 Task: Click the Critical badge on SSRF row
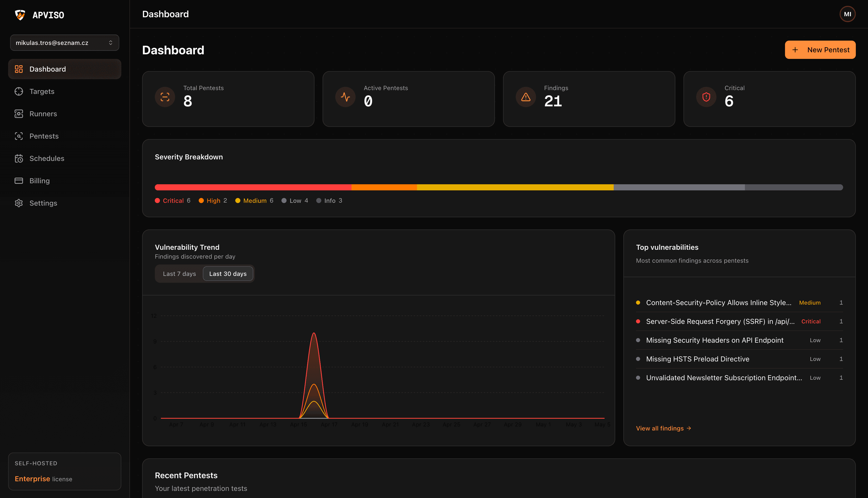(811, 321)
